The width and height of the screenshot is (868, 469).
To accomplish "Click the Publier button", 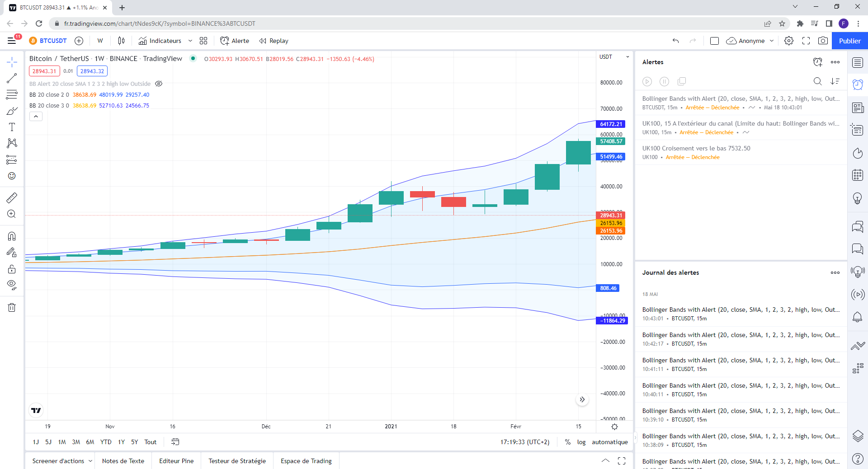I will pos(850,41).
